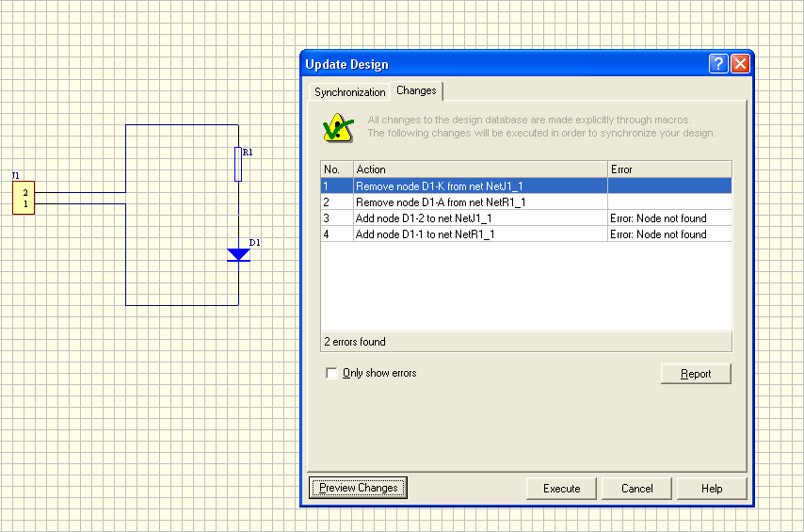Click the D1 designator label
Viewport: 804px width, 532px height.
tap(255, 242)
